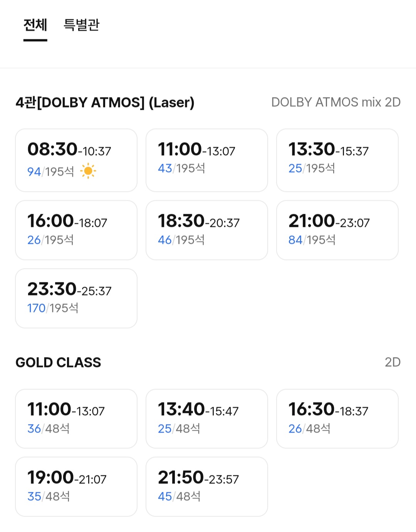The image size is (416, 532).
Task: Select the late 23:30-25:37 showtime
Action: (x=76, y=298)
